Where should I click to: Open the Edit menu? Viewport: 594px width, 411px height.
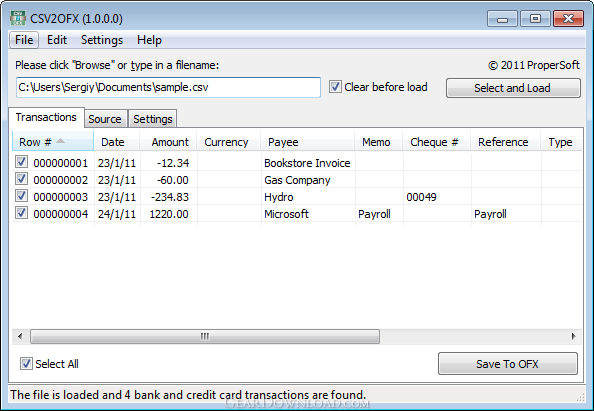coord(57,40)
